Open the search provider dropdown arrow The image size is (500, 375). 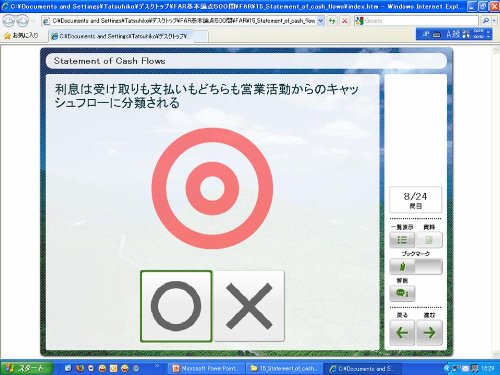click(x=494, y=21)
